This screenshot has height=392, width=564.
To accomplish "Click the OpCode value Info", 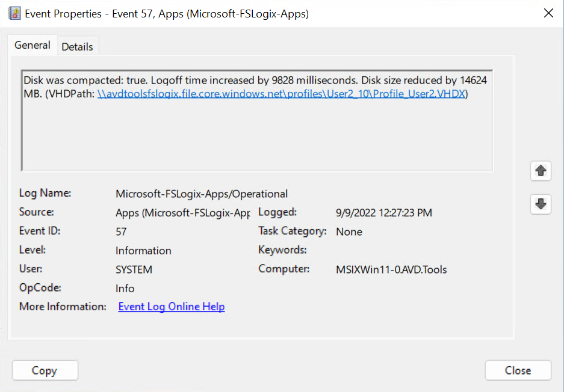I will (x=125, y=289).
